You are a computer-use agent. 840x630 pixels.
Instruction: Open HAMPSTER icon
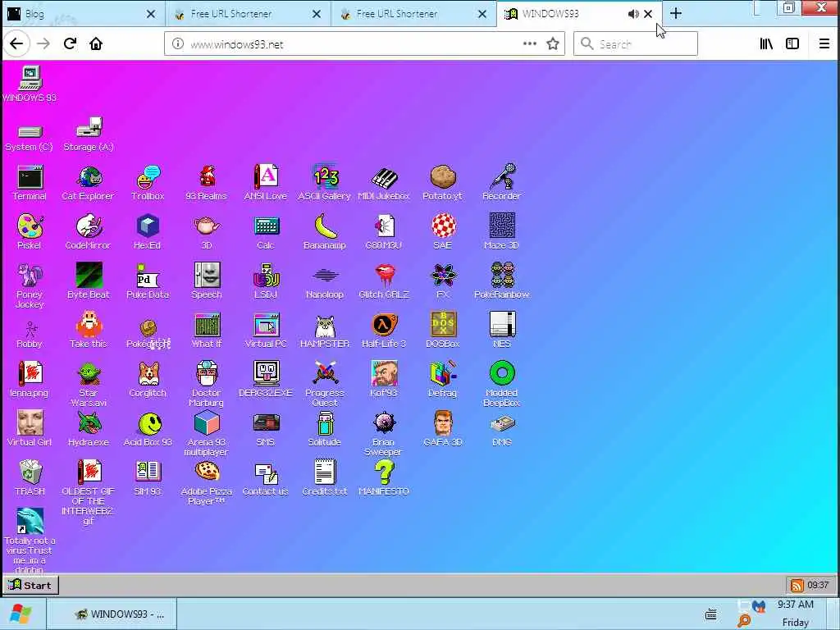click(325, 331)
